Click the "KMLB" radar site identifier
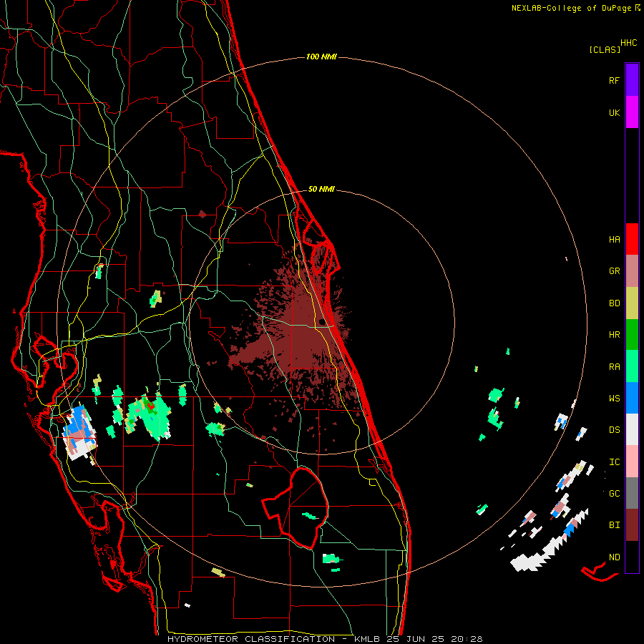 [x=368, y=639]
